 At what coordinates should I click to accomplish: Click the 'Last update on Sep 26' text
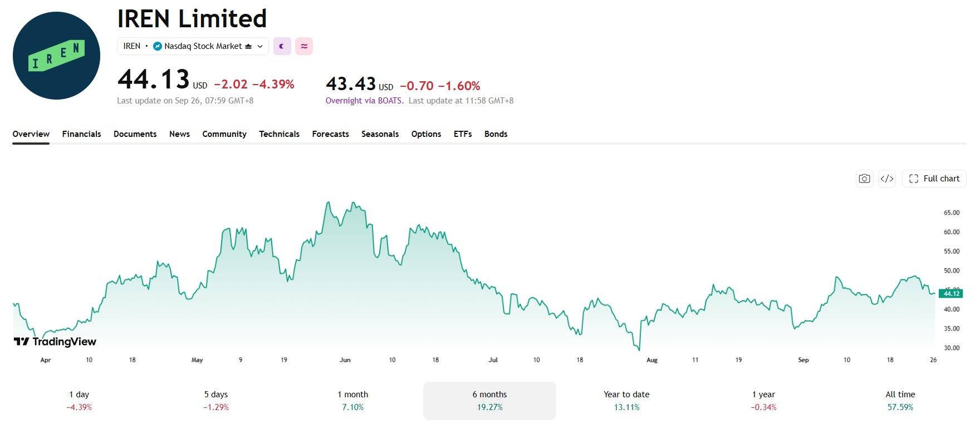185,101
